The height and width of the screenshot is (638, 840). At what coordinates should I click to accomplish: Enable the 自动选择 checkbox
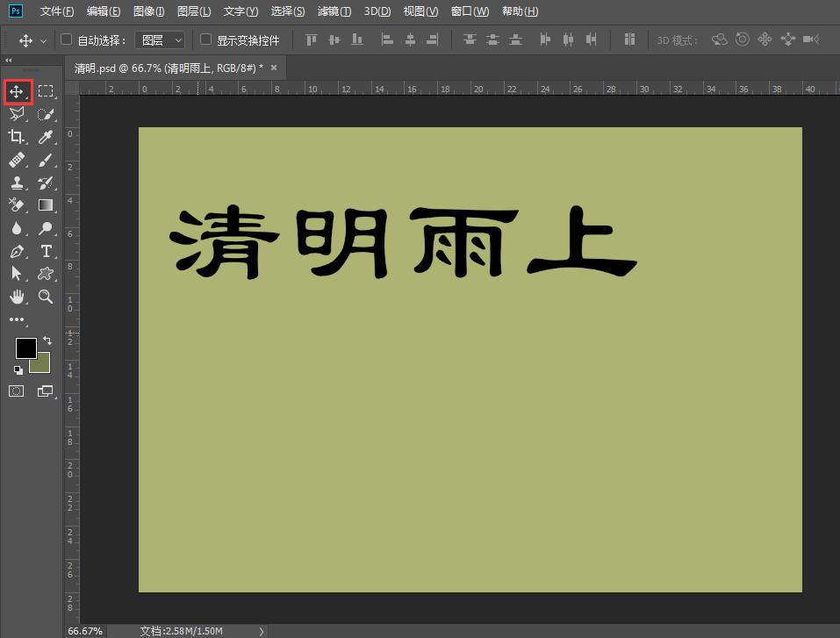pyautogui.click(x=66, y=39)
